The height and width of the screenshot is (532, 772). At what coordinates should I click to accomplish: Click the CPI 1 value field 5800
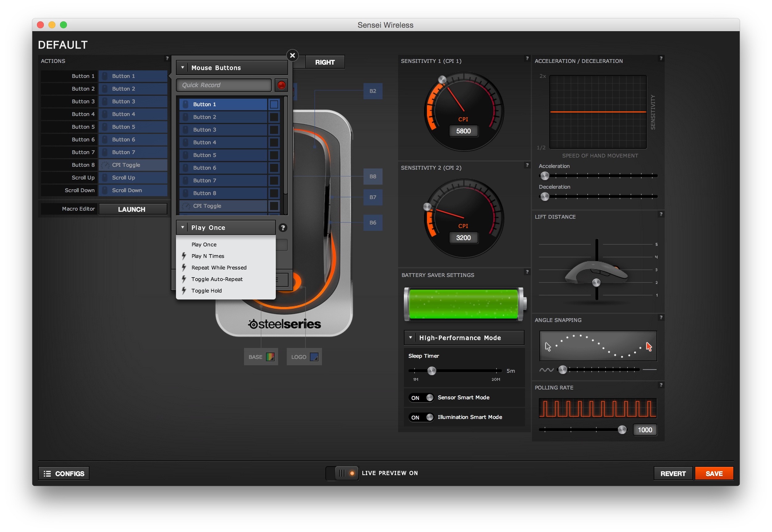point(463,131)
